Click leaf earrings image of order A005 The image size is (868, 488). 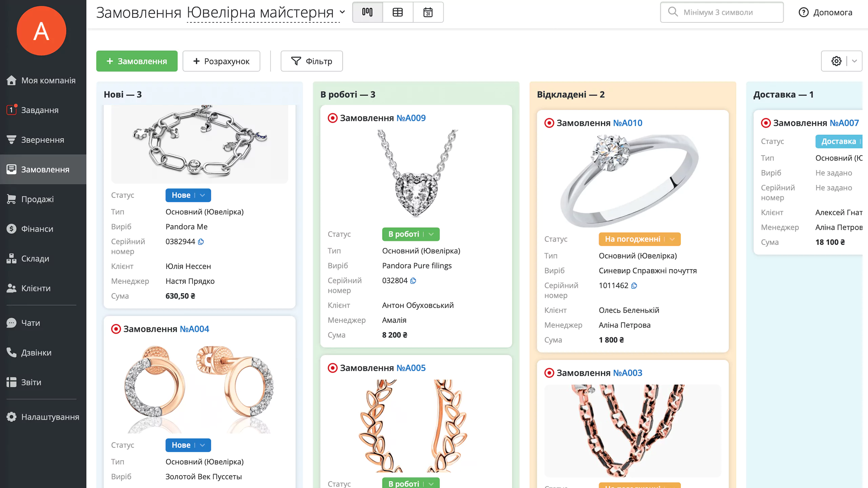point(416,426)
